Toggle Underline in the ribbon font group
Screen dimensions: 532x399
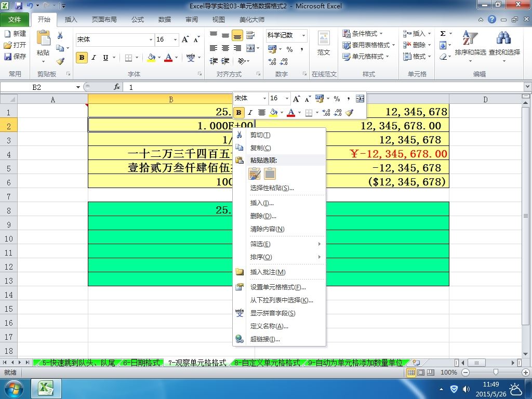[105, 58]
